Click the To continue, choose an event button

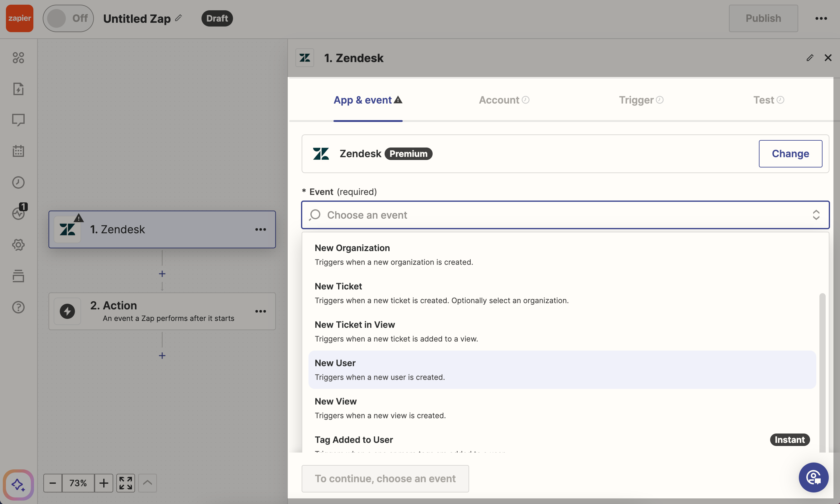[385, 479]
